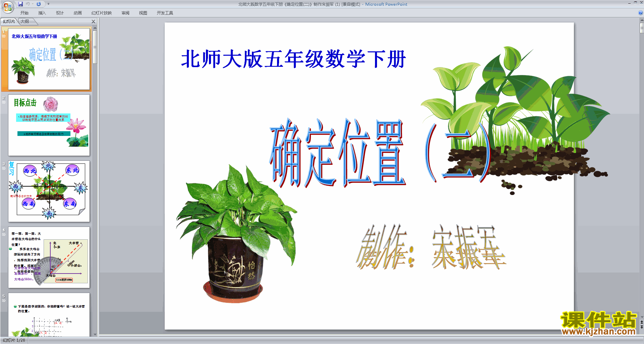This screenshot has height=344, width=644.
Task: Open the 插入 ribbon tab
Action: click(42, 13)
